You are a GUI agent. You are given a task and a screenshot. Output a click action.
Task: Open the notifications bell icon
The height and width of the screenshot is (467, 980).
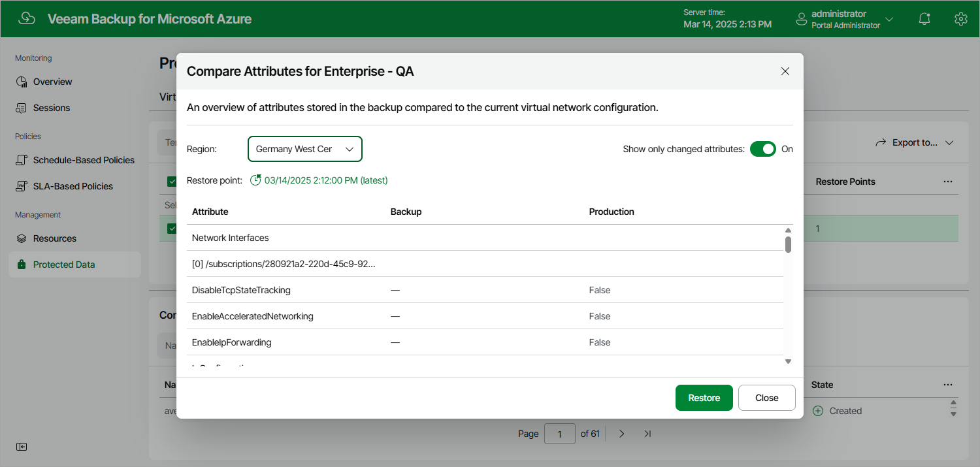(924, 19)
